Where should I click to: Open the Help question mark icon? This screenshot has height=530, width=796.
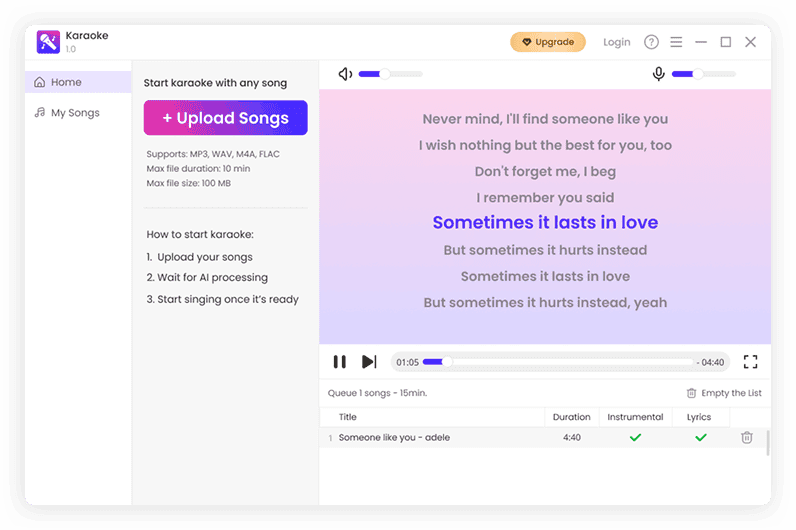click(x=651, y=42)
